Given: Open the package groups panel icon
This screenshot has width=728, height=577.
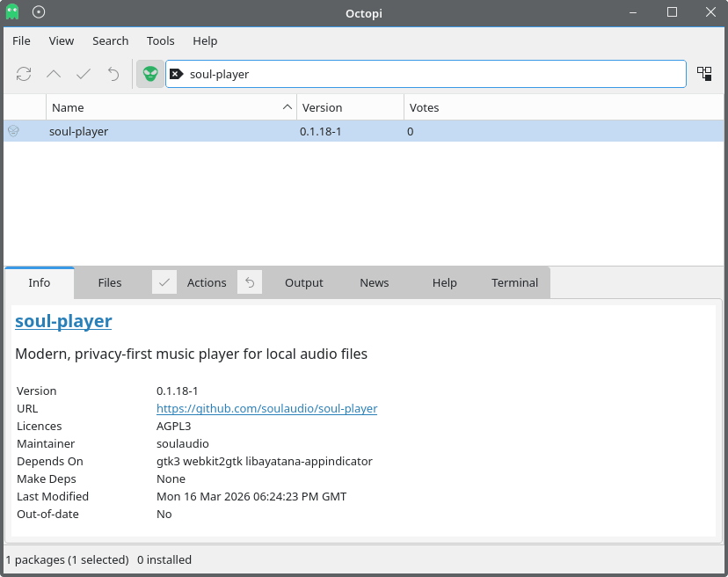Looking at the screenshot, I should (x=704, y=74).
